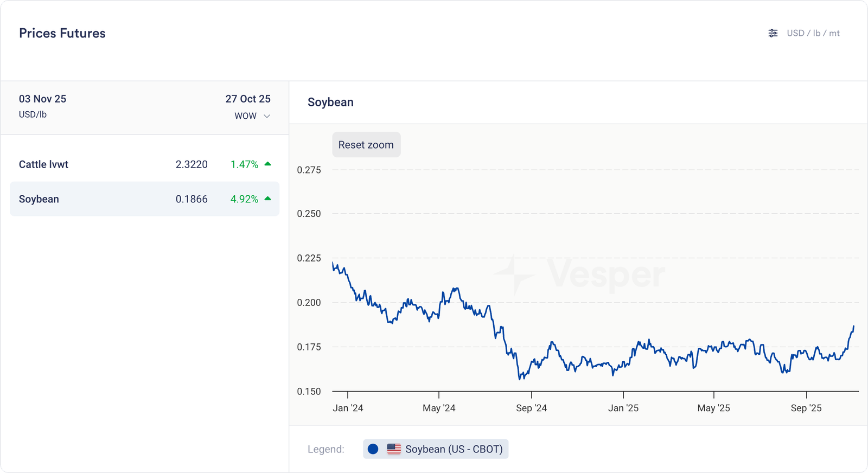Open the USD / lb / mt unit selector
The image size is (868, 473).
coord(813,33)
